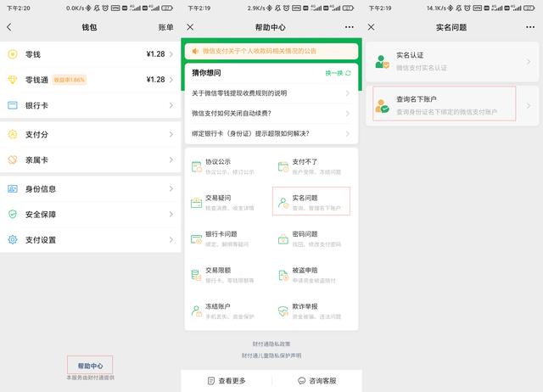This screenshot has height=392, width=543.
Task: Tap the 安全保障 shield icon
Action: coord(13,214)
